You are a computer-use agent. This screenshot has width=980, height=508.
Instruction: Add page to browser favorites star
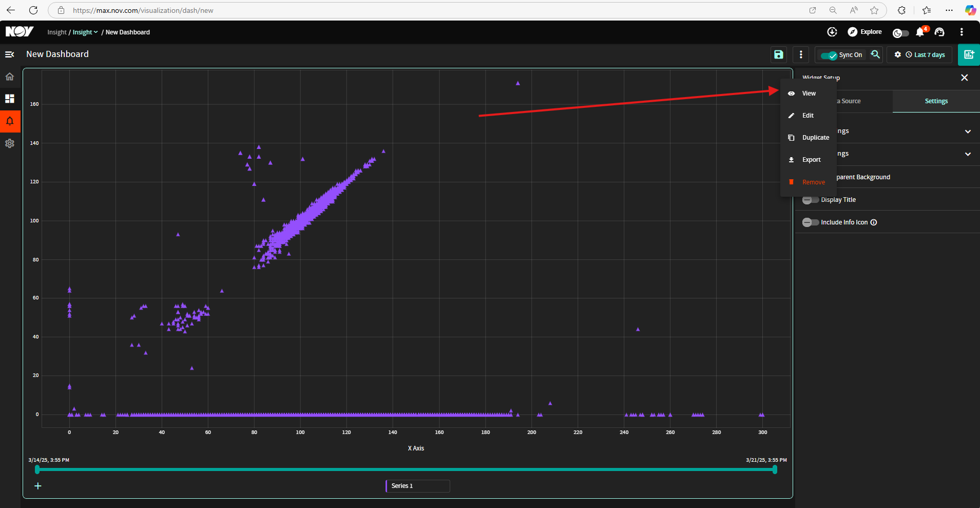pyautogui.click(x=874, y=10)
